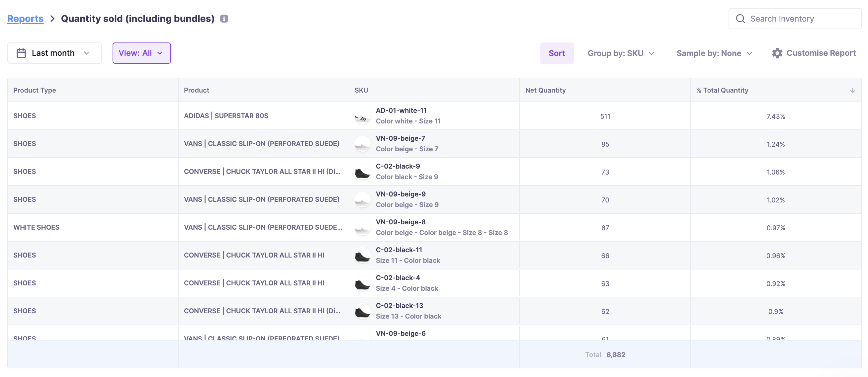The width and height of the screenshot is (868, 377).
Task: Select SKU text C-02-black-13
Action: (x=399, y=306)
